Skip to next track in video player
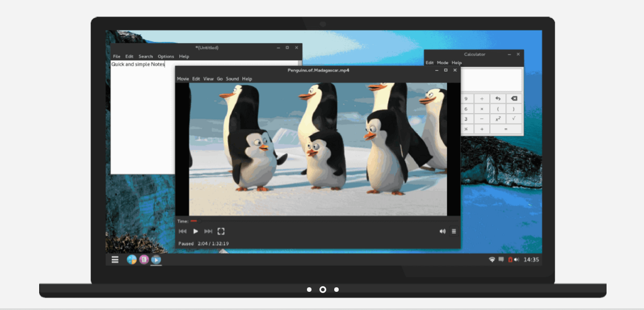Image resolution: width=644 pixels, height=310 pixels. click(208, 232)
